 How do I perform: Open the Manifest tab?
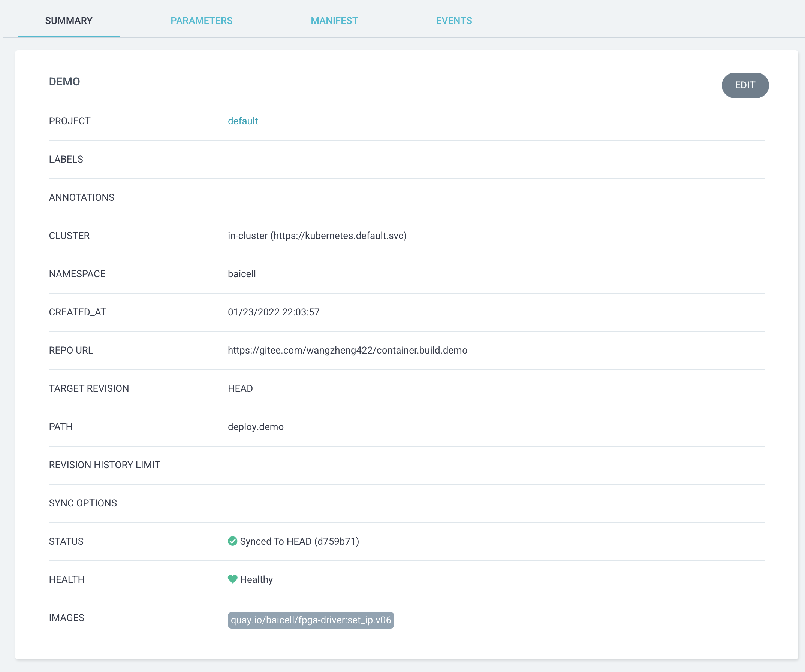pyautogui.click(x=334, y=21)
